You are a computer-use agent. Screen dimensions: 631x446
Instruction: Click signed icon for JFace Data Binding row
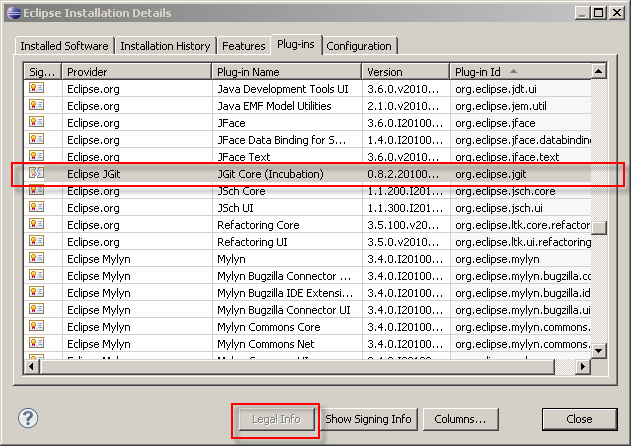(x=36, y=139)
